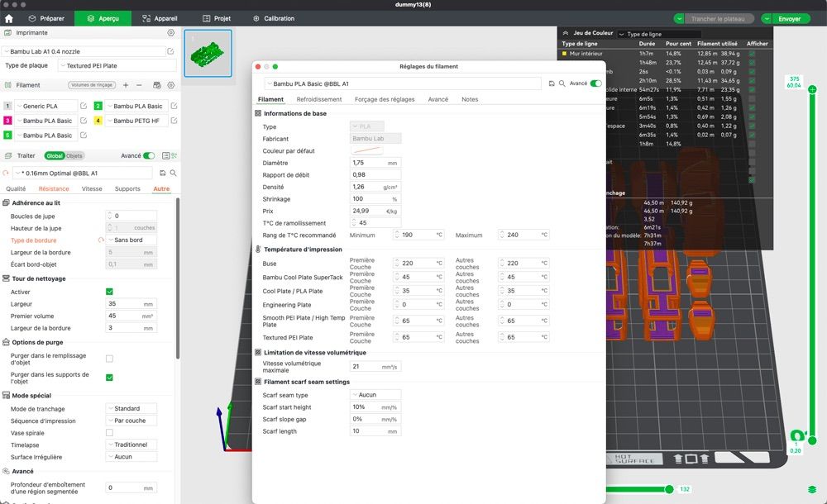Edit the Bambu Lab A1 printer preset
Image resolution: width=827 pixels, height=504 pixels.
pyautogui.click(x=170, y=51)
